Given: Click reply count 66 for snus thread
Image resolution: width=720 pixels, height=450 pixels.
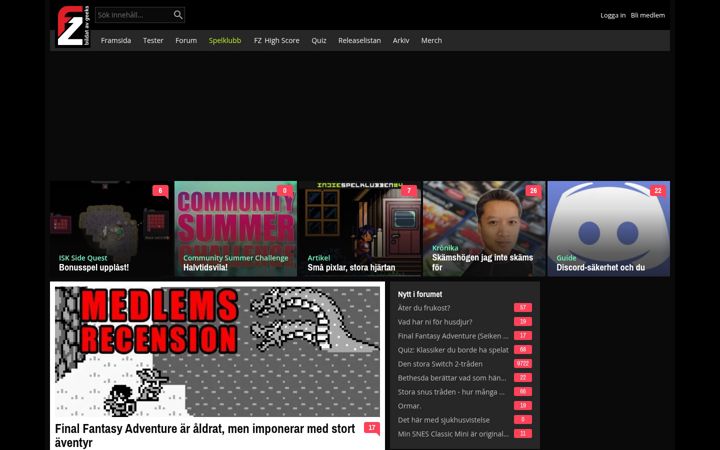Looking at the screenshot, I should [523, 392].
